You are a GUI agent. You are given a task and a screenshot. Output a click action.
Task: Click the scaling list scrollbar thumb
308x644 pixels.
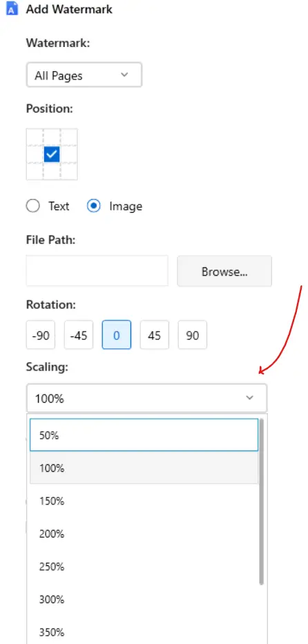[262, 502]
